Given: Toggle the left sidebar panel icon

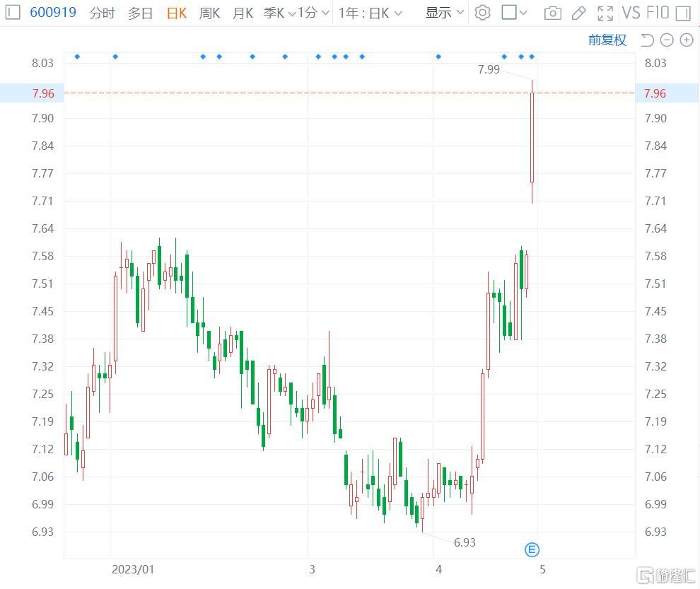Looking at the screenshot, I should (12, 12).
